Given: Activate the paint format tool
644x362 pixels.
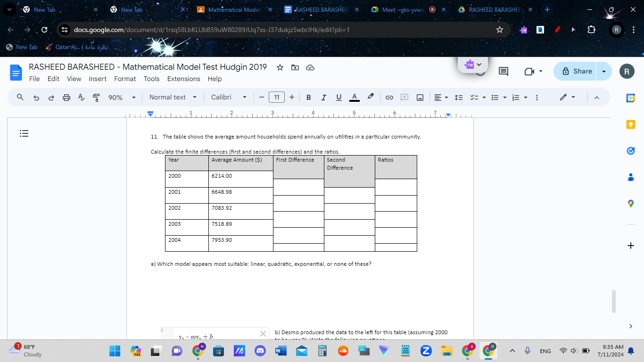Looking at the screenshot, I should 96,97.
